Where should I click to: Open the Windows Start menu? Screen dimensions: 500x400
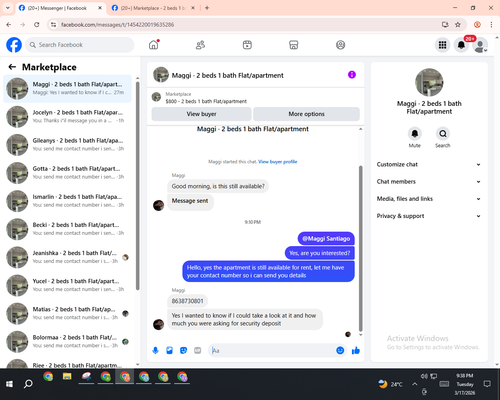click(9, 384)
